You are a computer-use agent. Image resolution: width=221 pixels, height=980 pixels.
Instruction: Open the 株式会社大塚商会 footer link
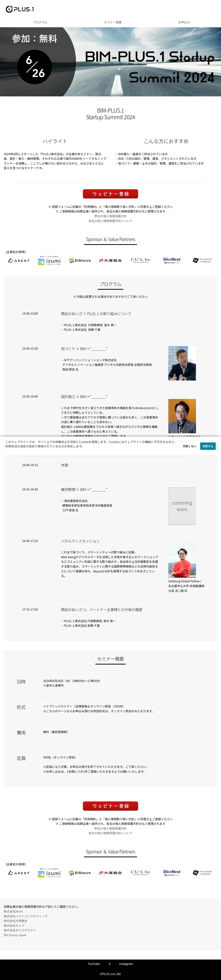(16, 921)
